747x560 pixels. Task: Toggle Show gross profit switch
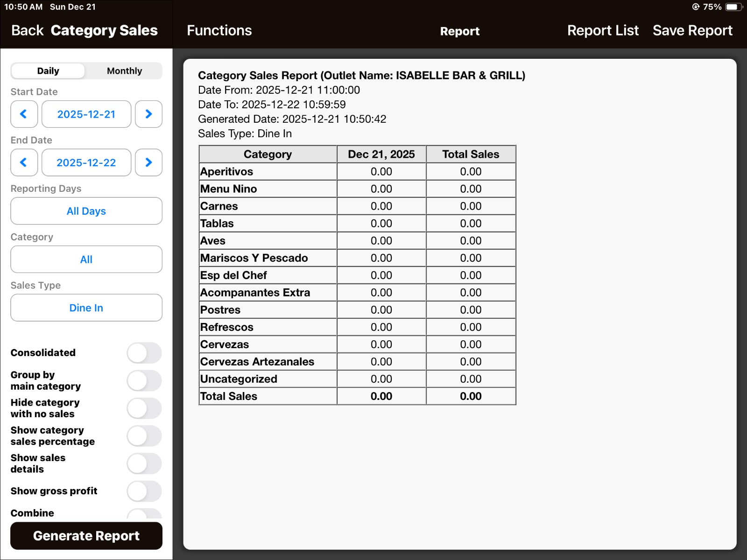click(x=144, y=491)
